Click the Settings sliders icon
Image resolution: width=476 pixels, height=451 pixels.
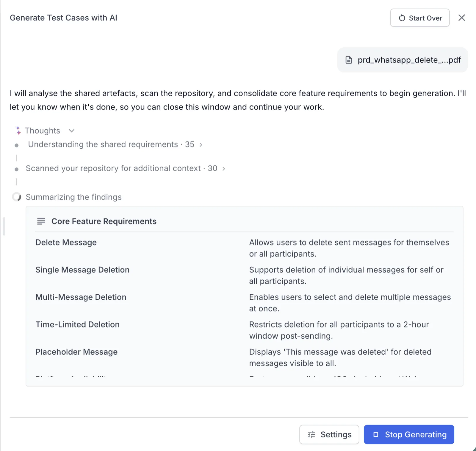pos(311,435)
